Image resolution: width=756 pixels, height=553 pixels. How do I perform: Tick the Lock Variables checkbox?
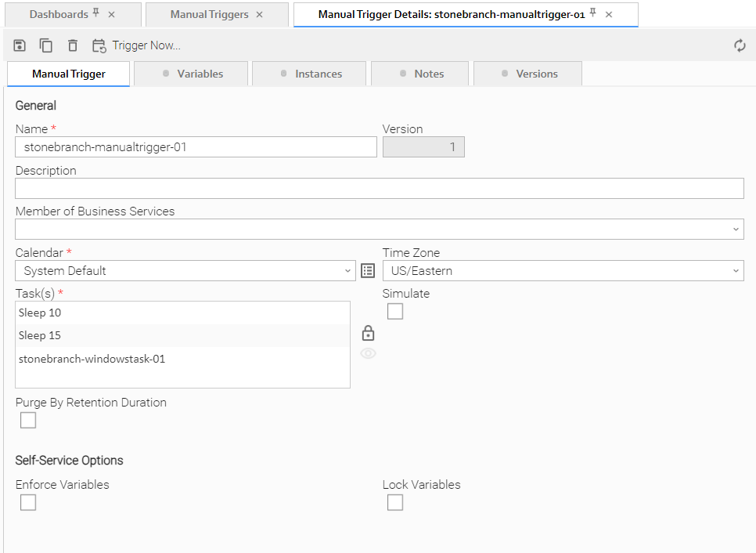click(x=395, y=503)
